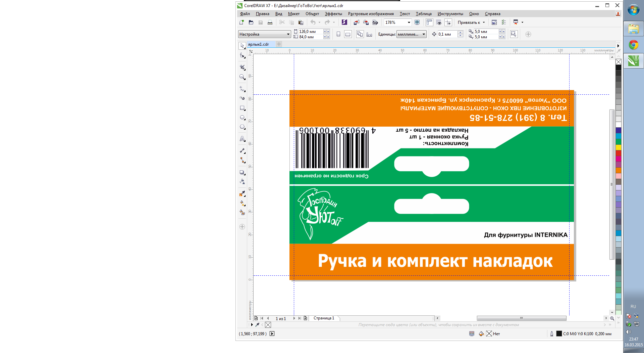The image size is (644, 353).
Task: Pick the yellow swatch in color palette
Action: click(619, 147)
